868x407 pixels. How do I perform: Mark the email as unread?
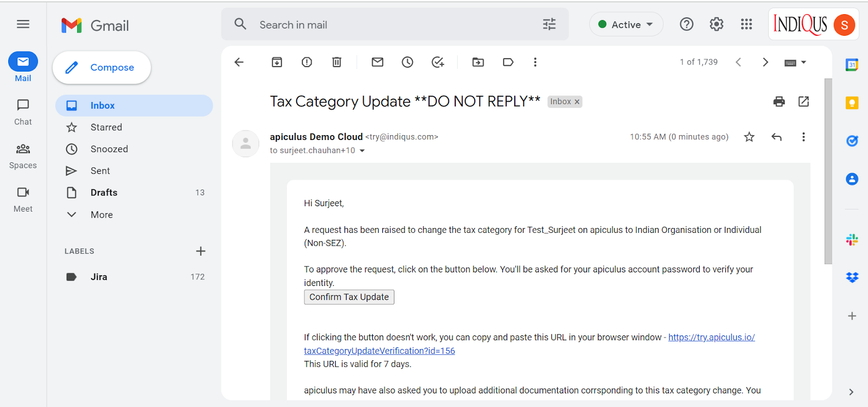tap(378, 62)
